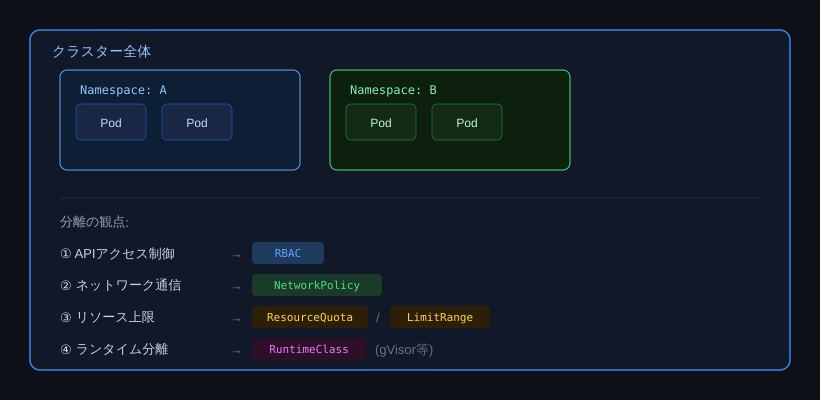820x400 pixels.
Task: Click the left Pod in Namespace A
Action: coord(111,122)
